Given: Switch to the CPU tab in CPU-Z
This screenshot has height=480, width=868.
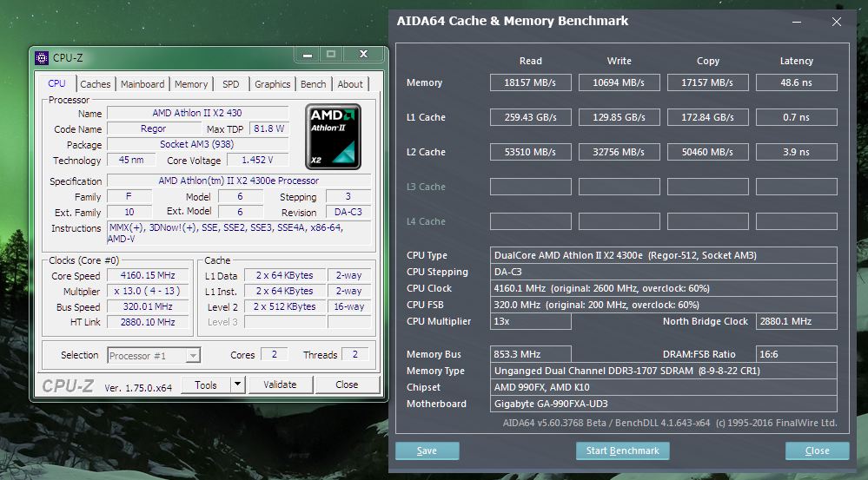Looking at the screenshot, I should pyautogui.click(x=56, y=83).
